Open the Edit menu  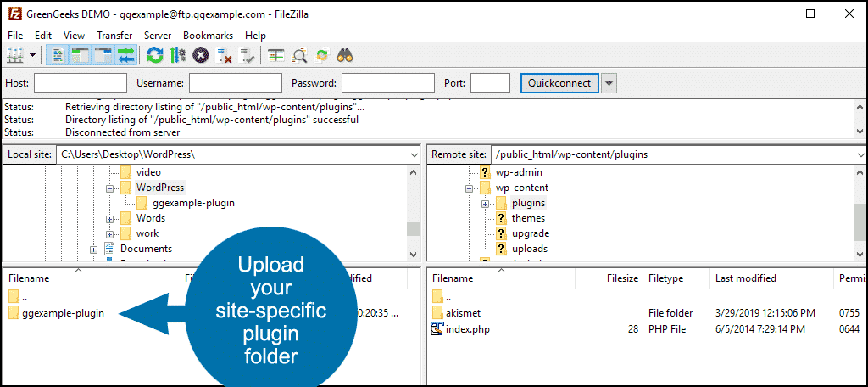click(43, 36)
